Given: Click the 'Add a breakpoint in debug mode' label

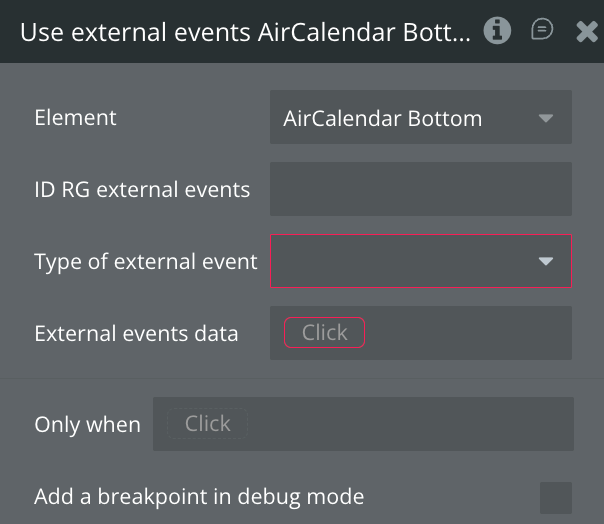Looking at the screenshot, I should (x=199, y=497).
